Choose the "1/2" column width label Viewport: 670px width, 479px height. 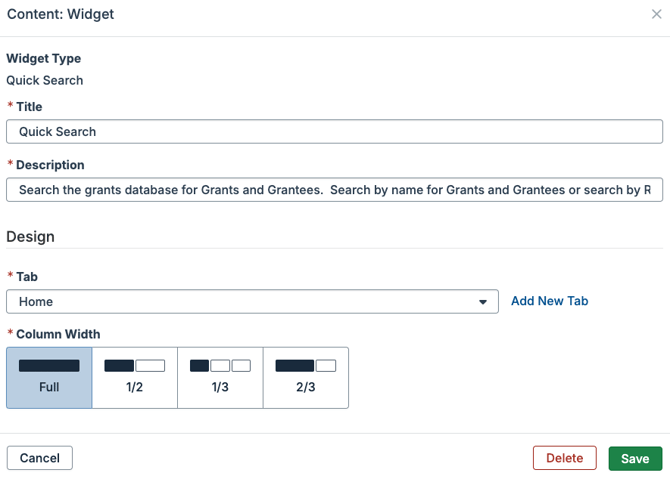135,387
